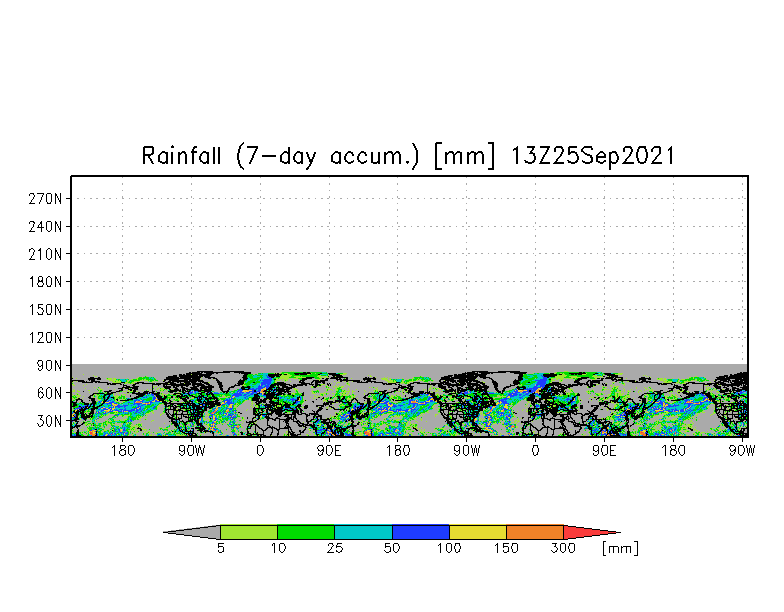Click the "270N" latitude axis label
784x612 pixels.
coord(45,199)
